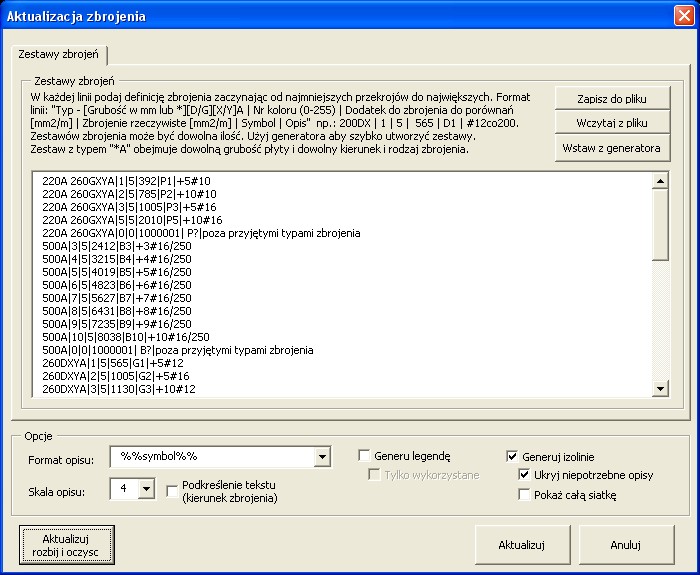700x575 pixels.
Task: Toggle Ukryj niepotrzebne opisy checkbox
Action: click(x=525, y=475)
